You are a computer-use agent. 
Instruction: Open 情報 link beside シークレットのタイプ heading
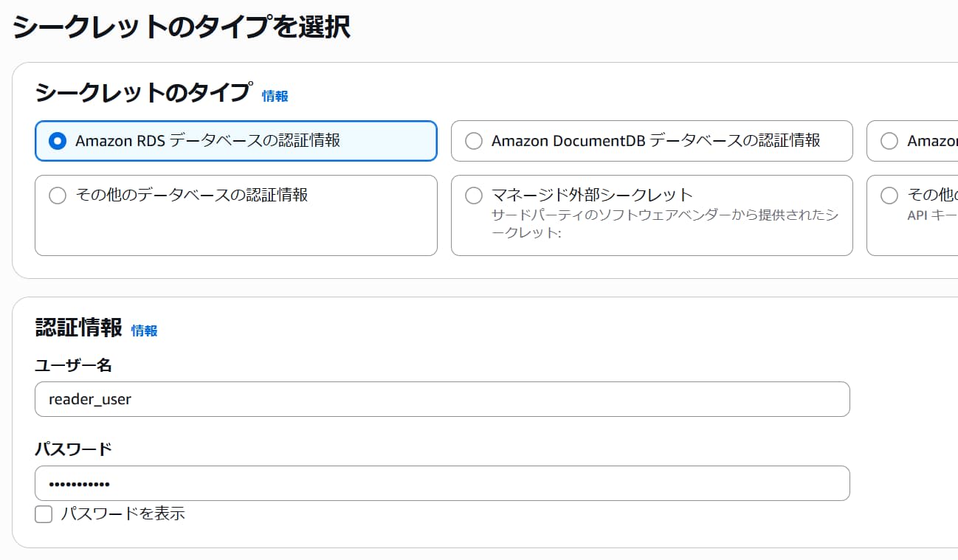point(275,96)
